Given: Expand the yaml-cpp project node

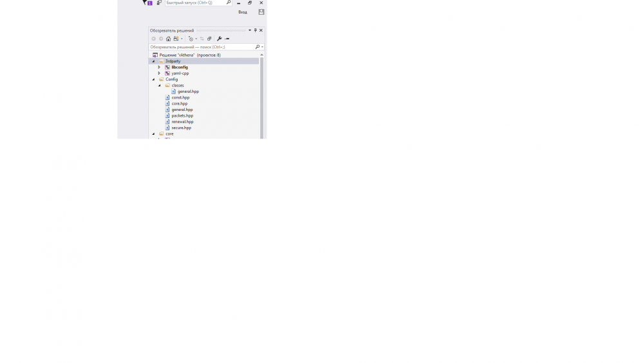Looking at the screenshot, I should 159,74.
